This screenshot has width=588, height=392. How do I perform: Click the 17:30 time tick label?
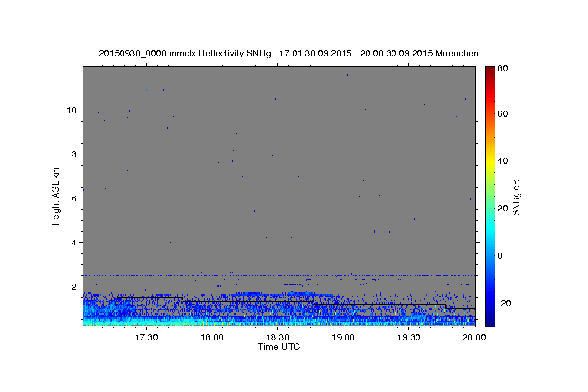click(x=147, y=338)
